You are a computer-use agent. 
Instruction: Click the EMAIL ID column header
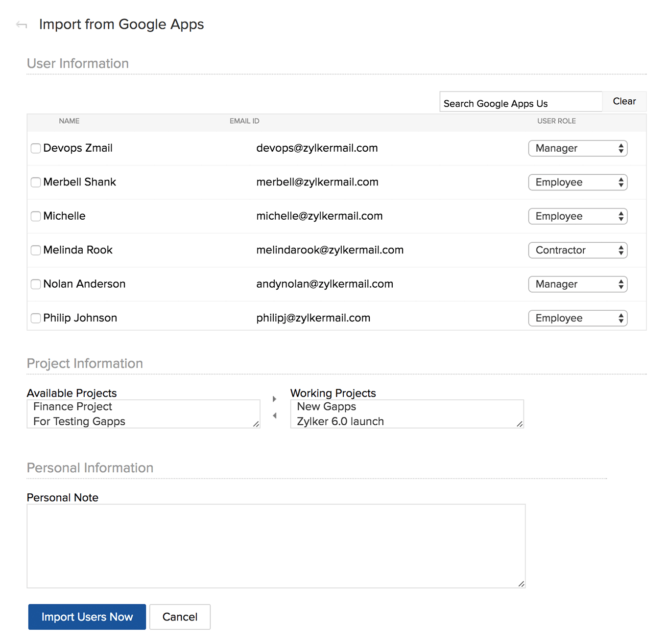tap(244, 121)
